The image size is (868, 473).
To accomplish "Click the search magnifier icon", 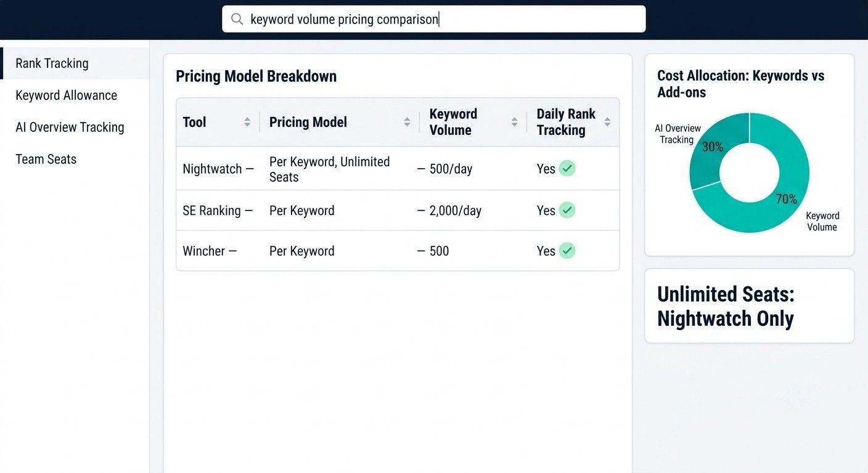I will tap(237, 19).
